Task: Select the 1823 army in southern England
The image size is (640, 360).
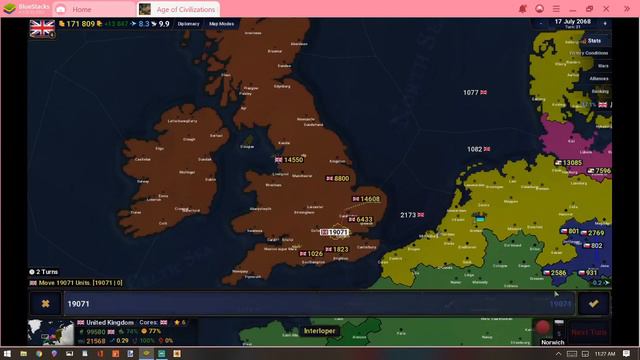Action: (337, 249)
